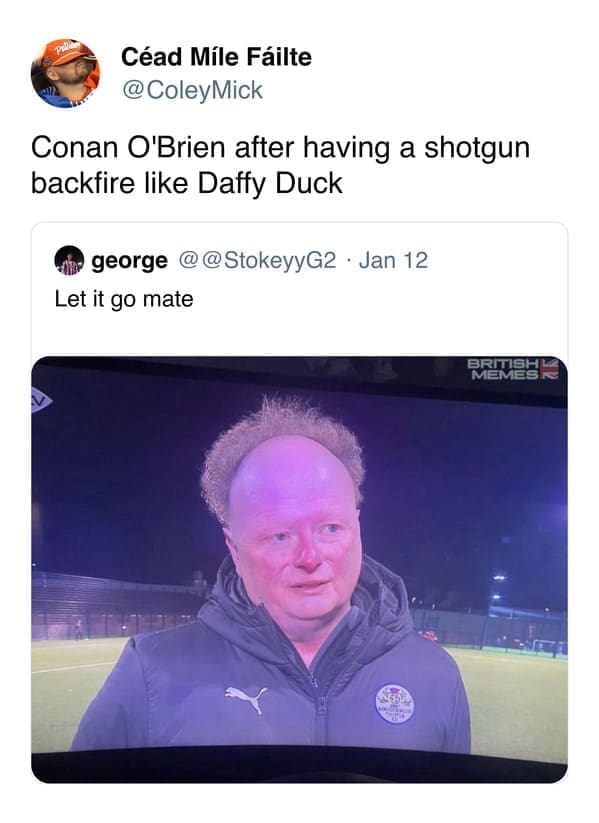This screenshot has height=823, width=599.
Task: Click the Jan 12 timestamp
Action: pyautogui.click(x=393, y=260)
